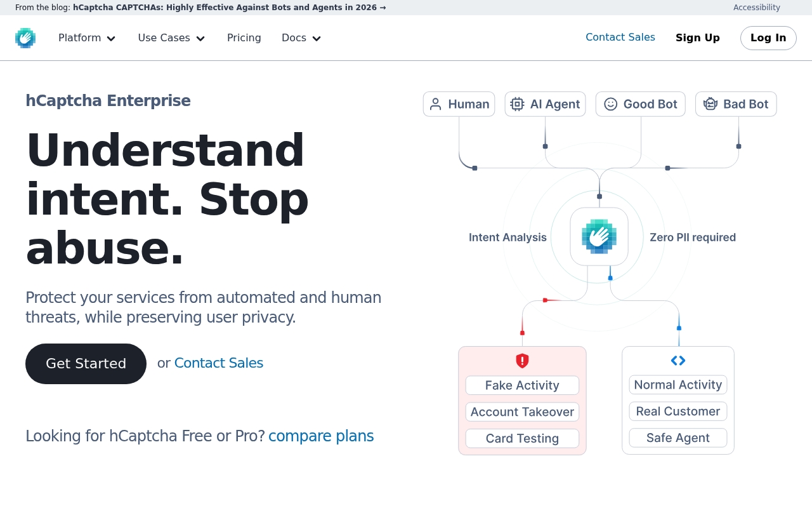Open the blog post about CAPTCHAs in 2026
Viewport: 812px width, 508px height.
pyautogui.click(x=230, y=8)
